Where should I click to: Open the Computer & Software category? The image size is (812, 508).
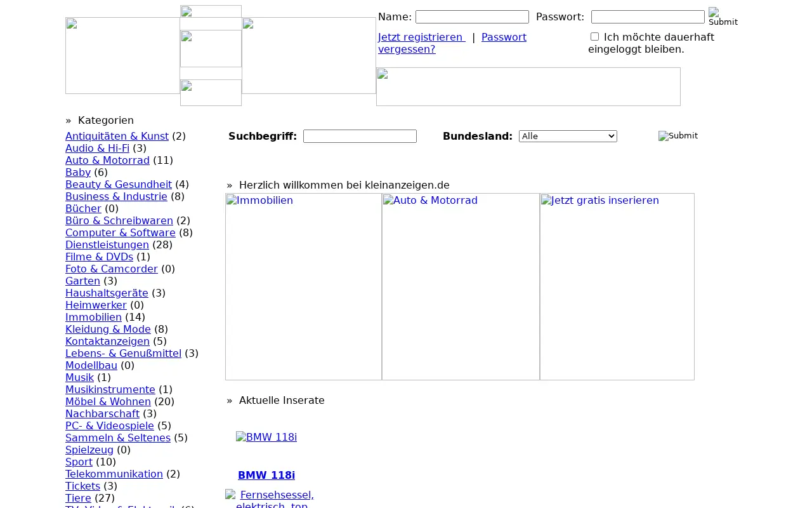[121, 232]
